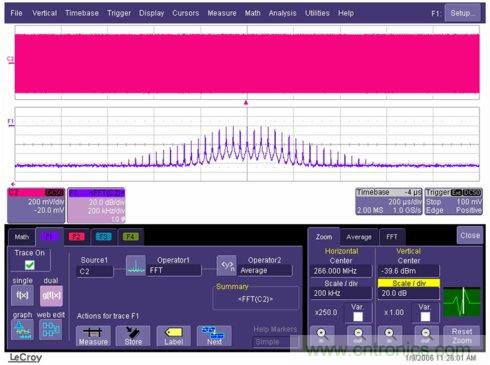Open the Operator1 FFT selector

tap(173, 270)
